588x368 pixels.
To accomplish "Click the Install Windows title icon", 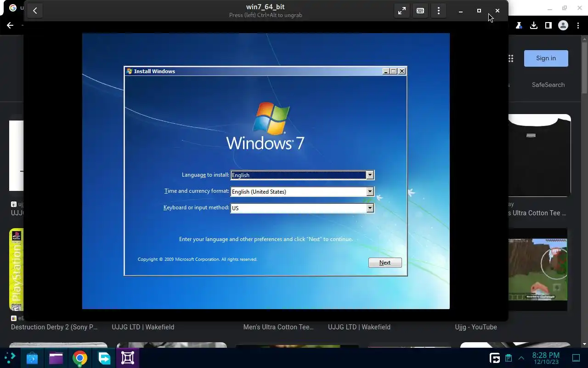I will (130, 71).
